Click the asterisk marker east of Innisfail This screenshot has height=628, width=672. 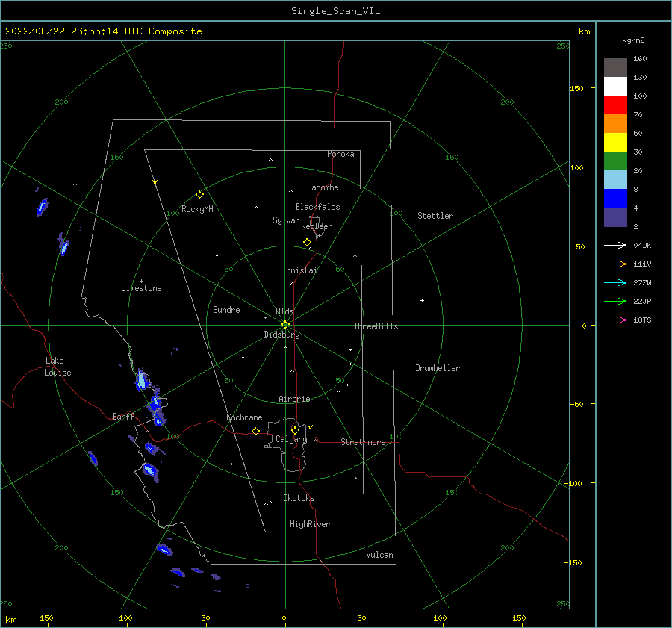[355, 256]
